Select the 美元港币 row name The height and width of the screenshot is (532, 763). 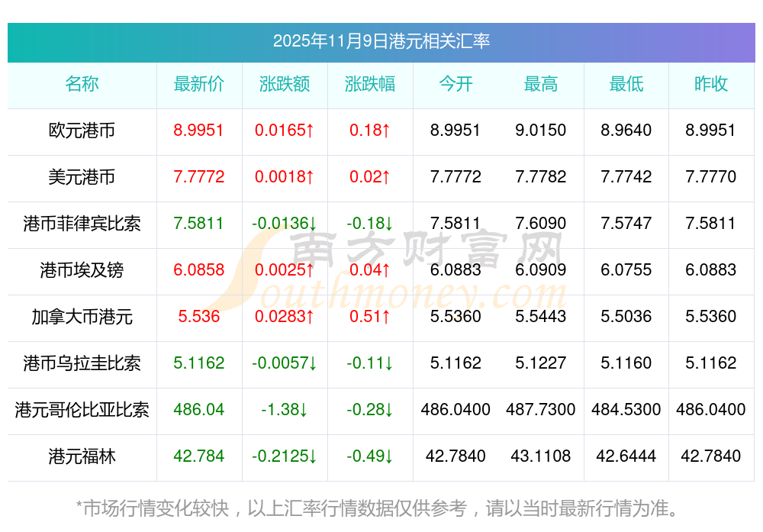(x=82, y=176)
